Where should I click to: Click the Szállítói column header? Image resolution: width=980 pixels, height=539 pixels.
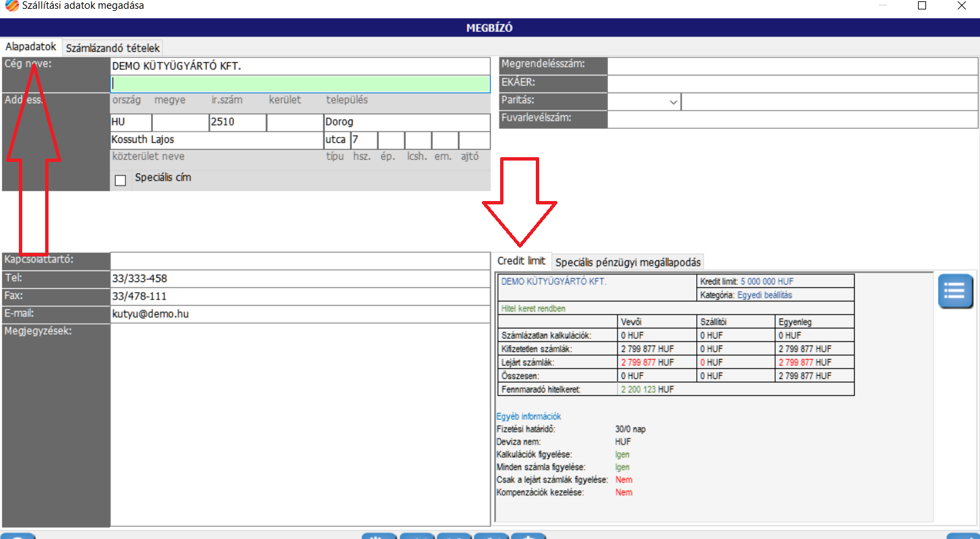coord(713,322)
